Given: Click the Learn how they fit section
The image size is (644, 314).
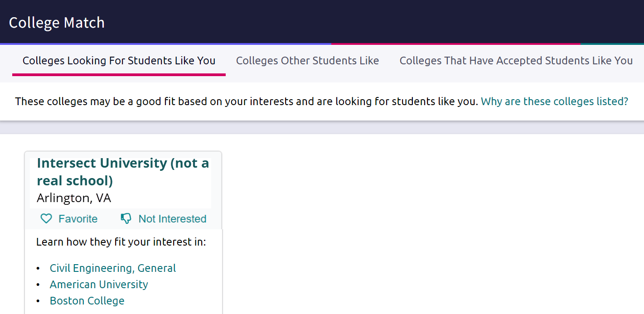Looking at the screenshot, I should 121,242.
